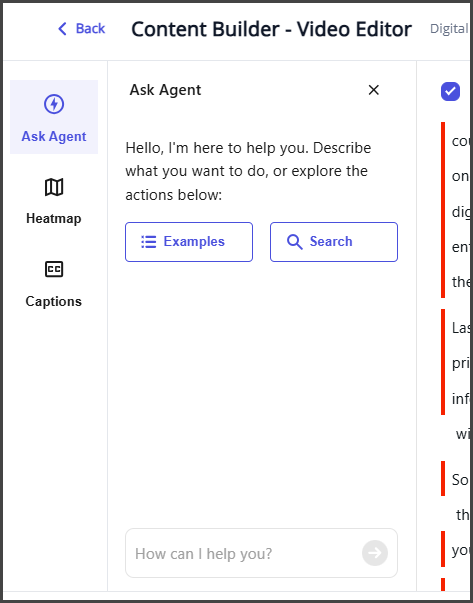Click the Ask Agent panel heading
The image size is (473, 603).
click(165, 90)
